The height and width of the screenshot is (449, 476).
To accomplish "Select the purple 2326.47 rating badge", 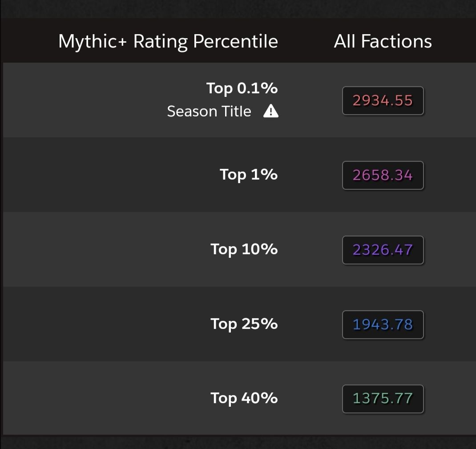I will [x=383, y=250].
